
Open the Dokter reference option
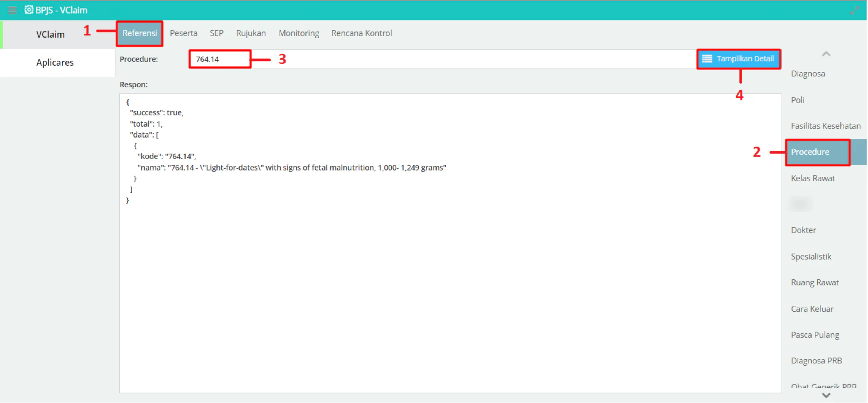point(803,230)
